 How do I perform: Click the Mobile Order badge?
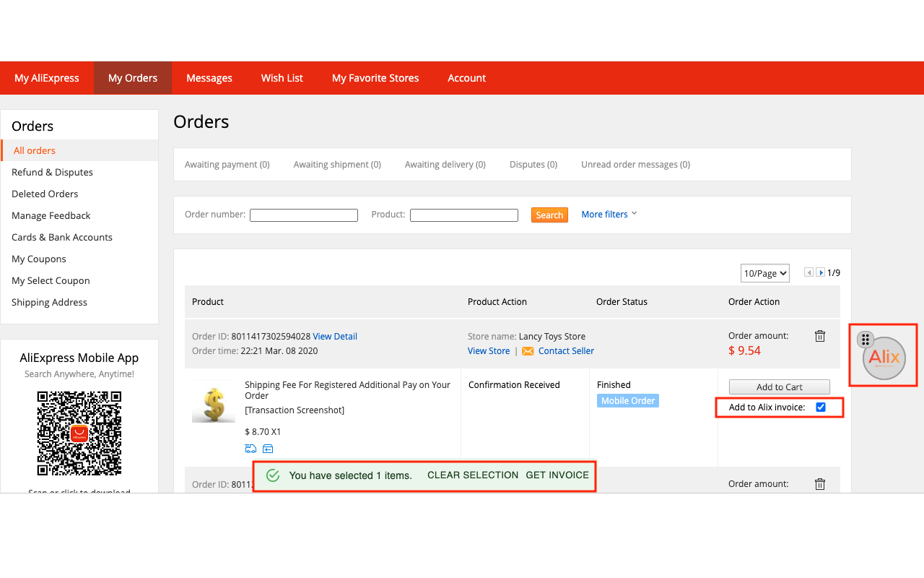628,401
